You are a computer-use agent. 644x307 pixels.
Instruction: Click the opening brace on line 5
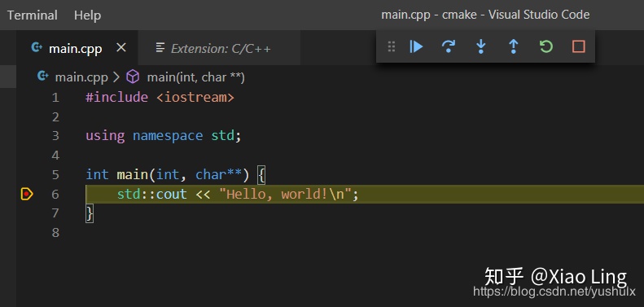tap(261, 175)
